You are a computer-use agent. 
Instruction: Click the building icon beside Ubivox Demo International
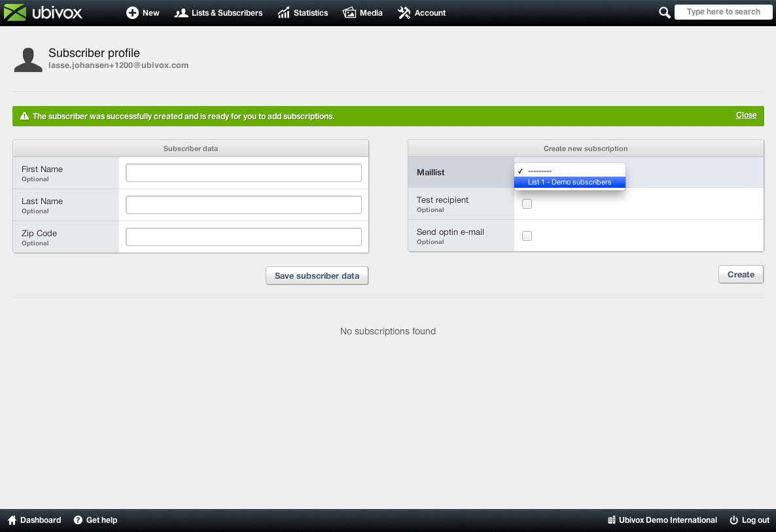[612, 520]
